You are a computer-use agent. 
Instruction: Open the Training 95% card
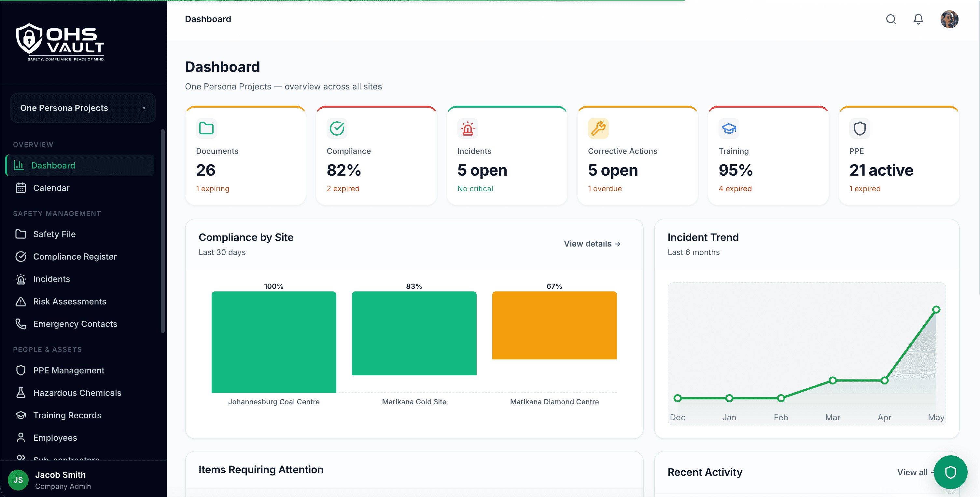[768, 156]
